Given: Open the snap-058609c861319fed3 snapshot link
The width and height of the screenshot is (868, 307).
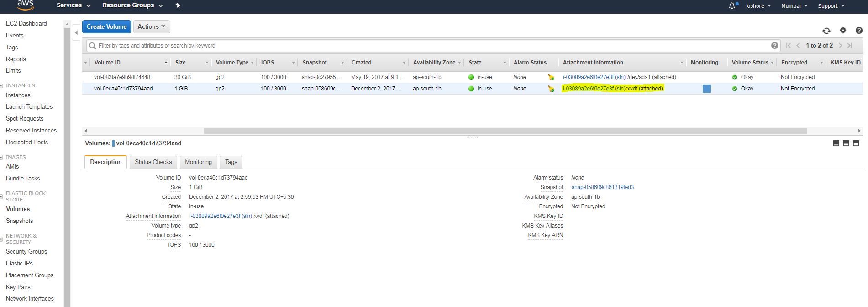Looking at the screenshot, I should (x=602, y=187).
